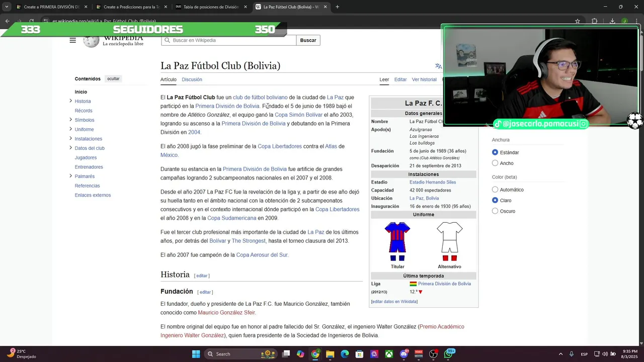Viewport: 644px width, 362px height.
Task: Open Voicemeeter from the taskbar
Action: (419, 354)
